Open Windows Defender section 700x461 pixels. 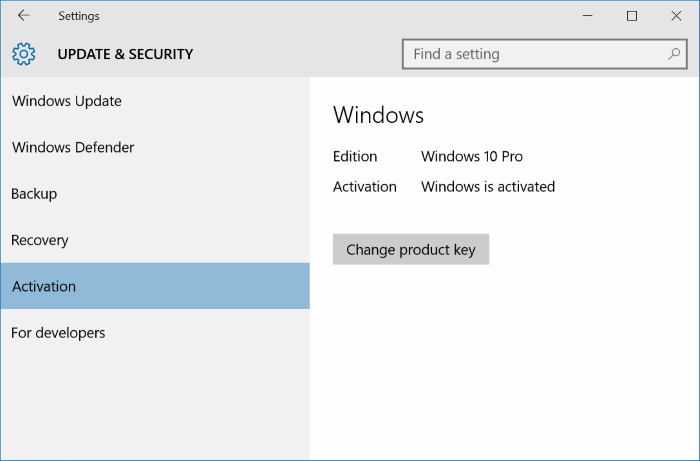(x=155, y=147)
